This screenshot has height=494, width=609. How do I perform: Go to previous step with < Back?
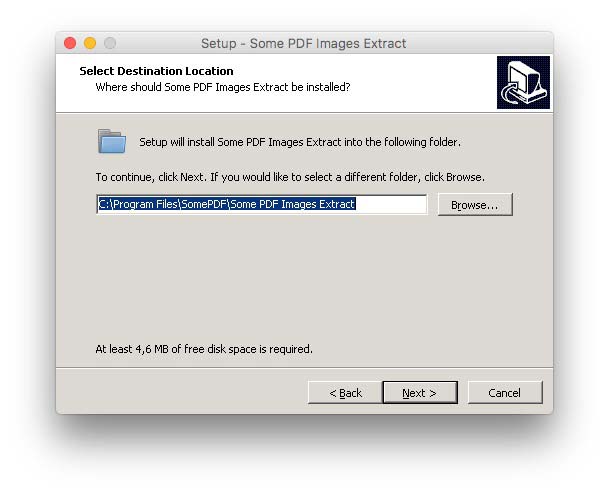(x=345, y=393)
